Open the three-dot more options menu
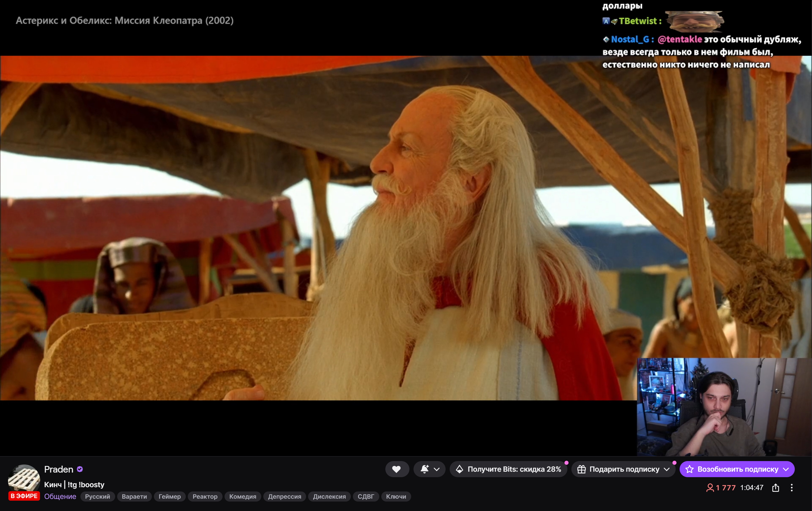812x511 pixels. [792, 488]
